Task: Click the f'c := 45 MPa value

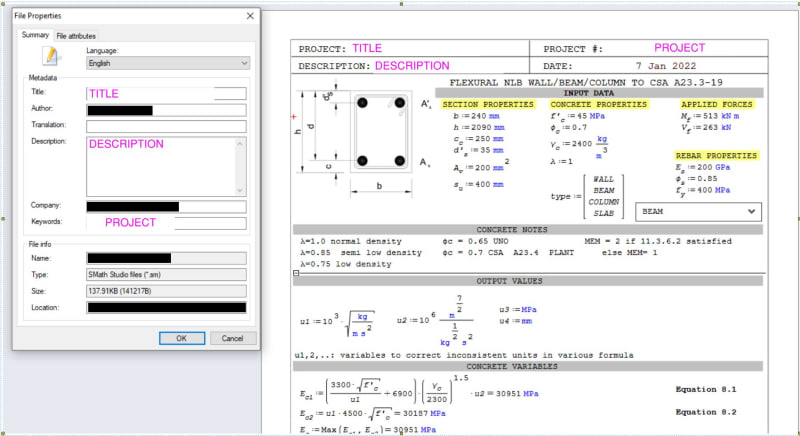Action: coord(578,116)
